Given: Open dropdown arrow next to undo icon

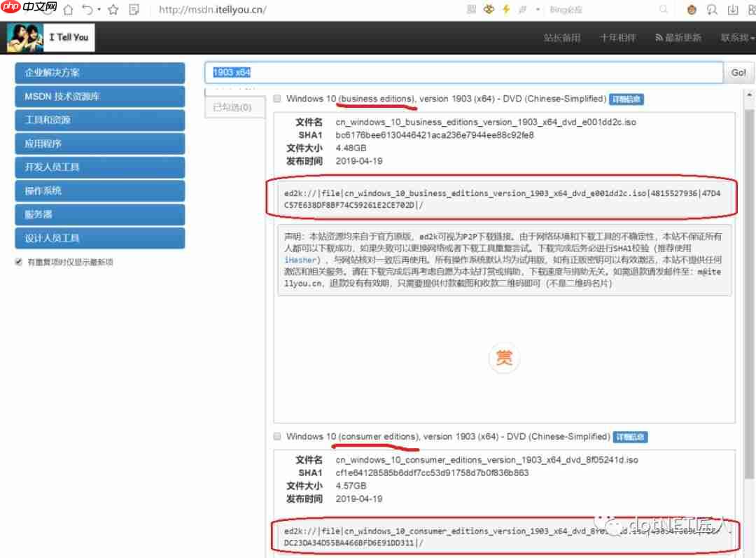Looking at the screenshot, I should click(99, 10).
